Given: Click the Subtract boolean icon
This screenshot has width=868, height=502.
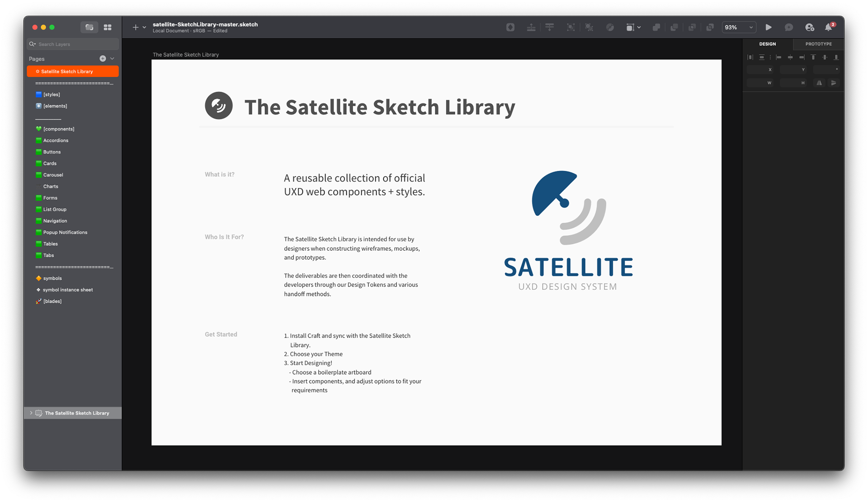Looking at the screenshot, I should pyautogui.click(x=674, y=27).
